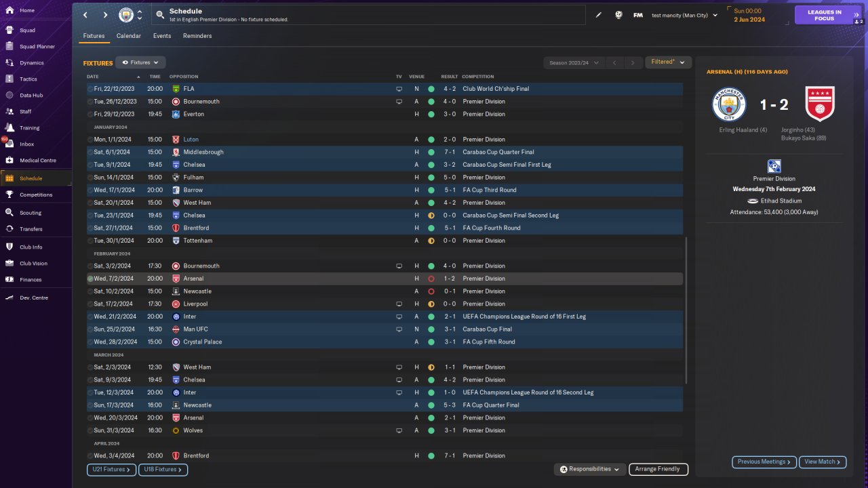The height and width of the screenshot is (488, 868).
Task: Open the Dev. Centre
Action: [35, 298]
